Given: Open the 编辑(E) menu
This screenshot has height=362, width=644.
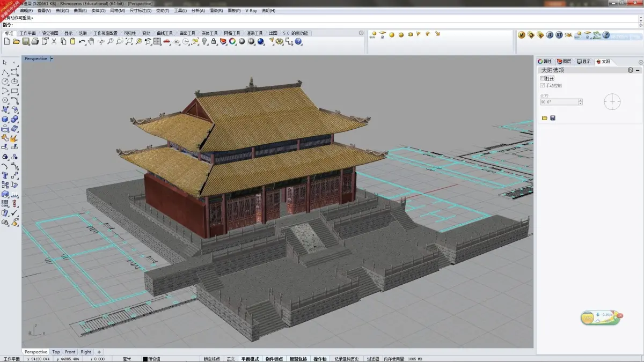Looking at the screenshot, I should (26, 11).
